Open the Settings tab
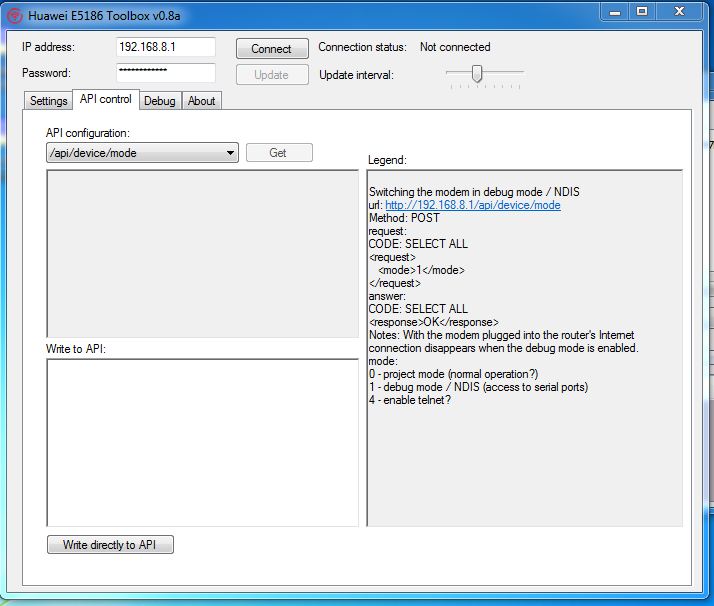714x606 pixels. tap(48, 101)
